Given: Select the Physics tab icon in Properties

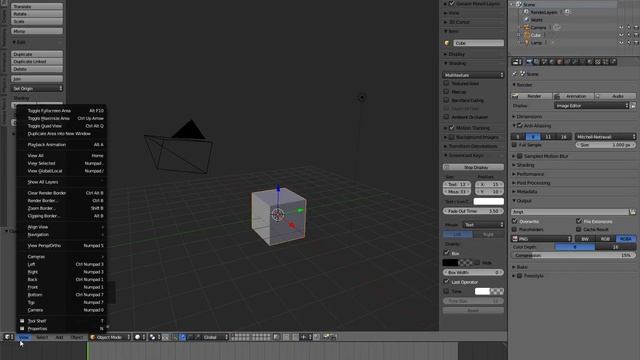Looking at the screenshot, I should pyautogui.click(x=613, y=62).
